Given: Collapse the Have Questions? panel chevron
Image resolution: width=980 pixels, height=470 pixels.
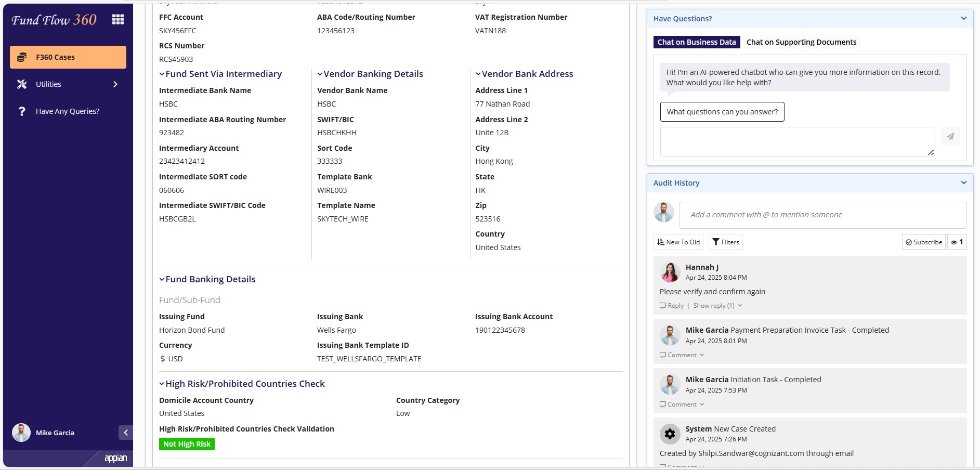Looking at the screenshot, I should 964,18.
